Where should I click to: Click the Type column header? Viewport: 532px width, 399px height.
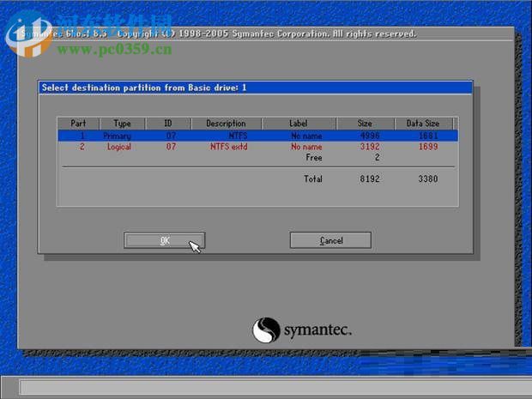click(122, 124)
